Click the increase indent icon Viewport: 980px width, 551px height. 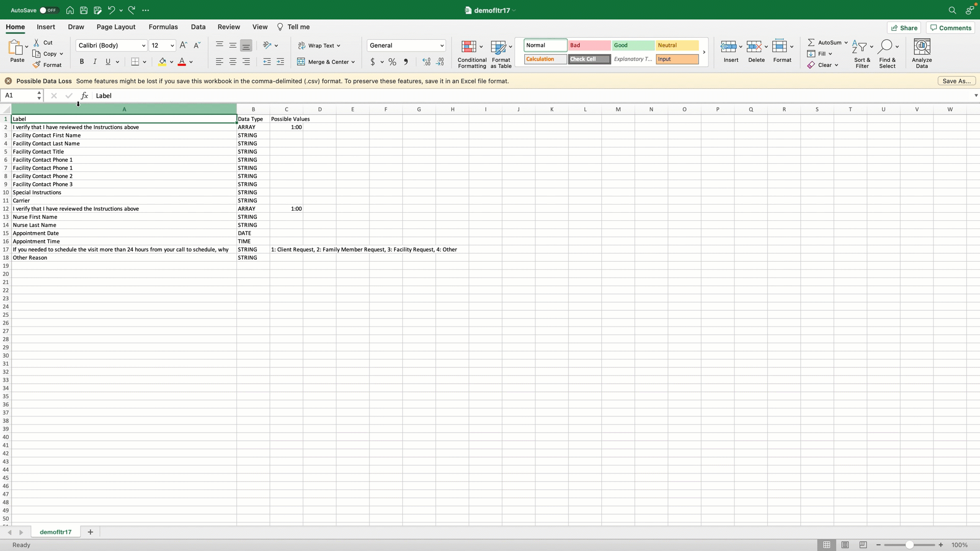[280, 62]
